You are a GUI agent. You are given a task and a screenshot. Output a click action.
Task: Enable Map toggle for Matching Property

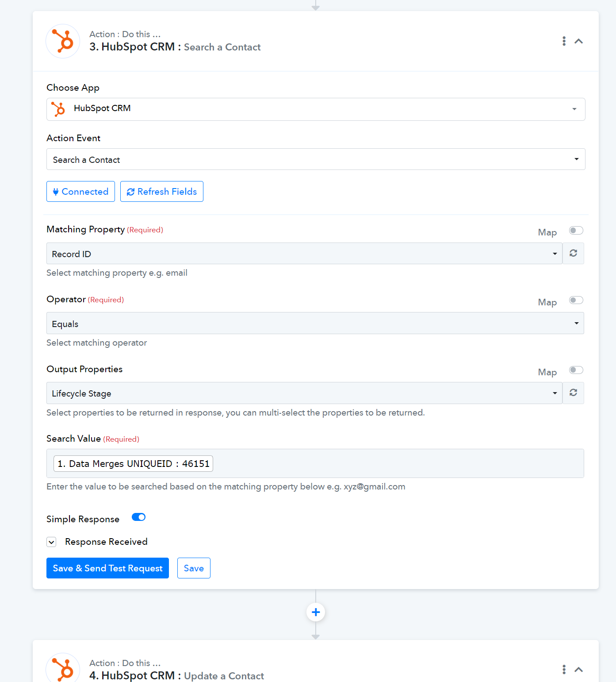[x=576, y=230]
